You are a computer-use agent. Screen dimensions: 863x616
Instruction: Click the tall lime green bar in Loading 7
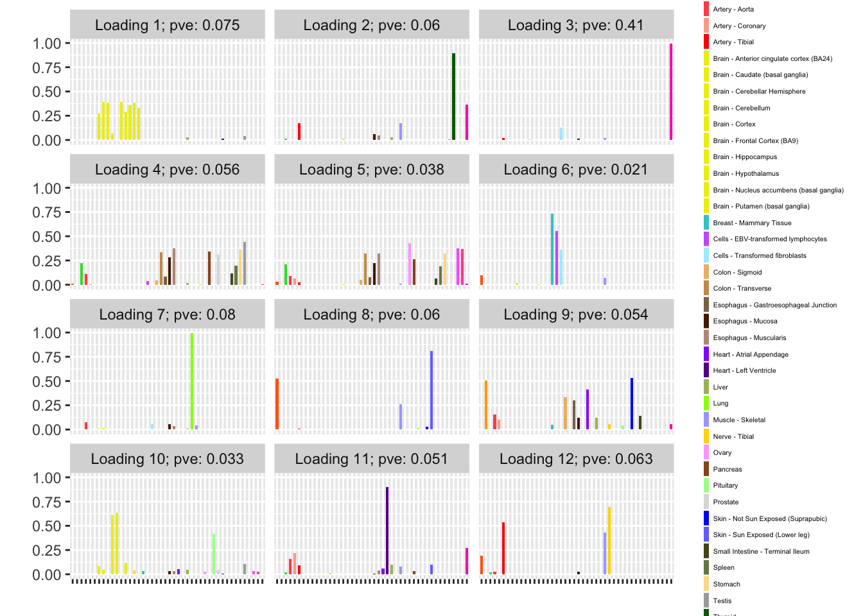[x=192, y=381]
